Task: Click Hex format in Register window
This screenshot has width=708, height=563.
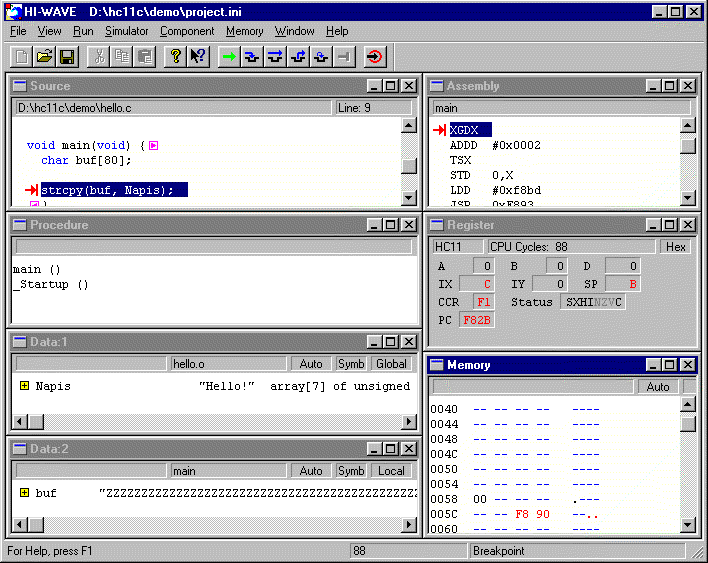Action: click(x=675, y=247)
